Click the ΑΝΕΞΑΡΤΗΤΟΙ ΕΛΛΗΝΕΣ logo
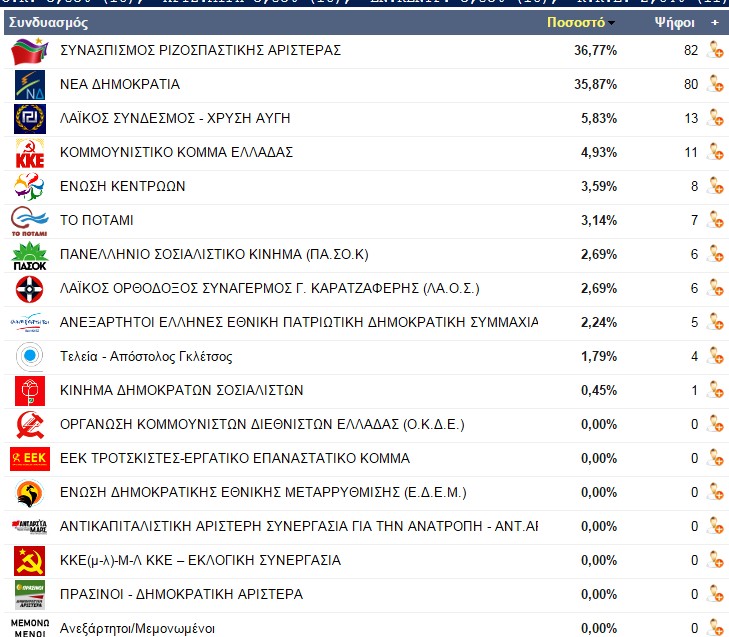 (30, 322)
